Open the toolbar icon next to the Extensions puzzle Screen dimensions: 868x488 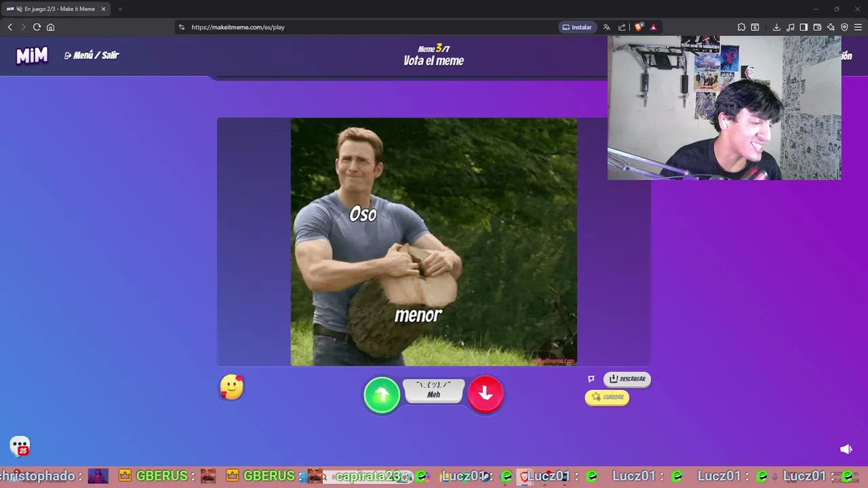[755, 27]
